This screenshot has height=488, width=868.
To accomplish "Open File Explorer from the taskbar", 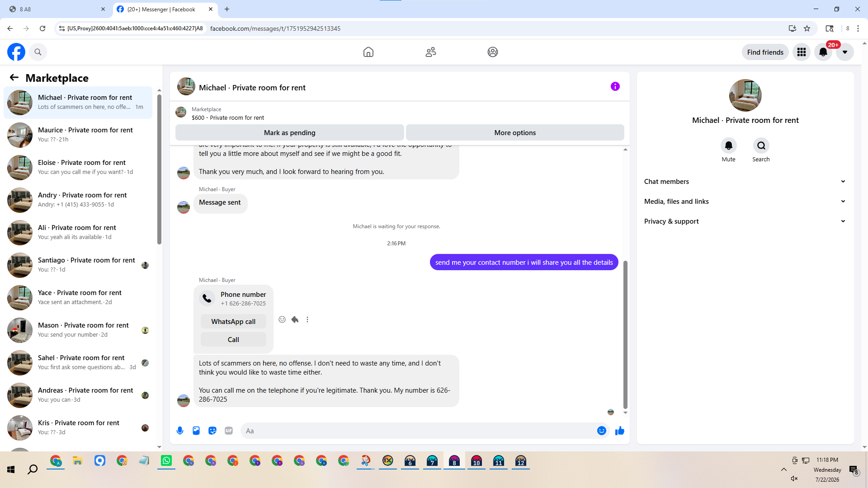I will coord(78,461).
